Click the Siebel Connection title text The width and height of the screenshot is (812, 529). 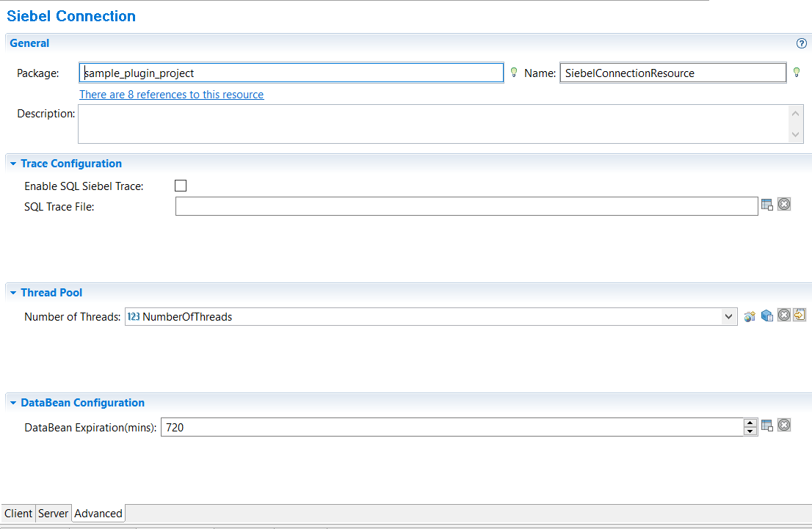click(x=71, y=16)
